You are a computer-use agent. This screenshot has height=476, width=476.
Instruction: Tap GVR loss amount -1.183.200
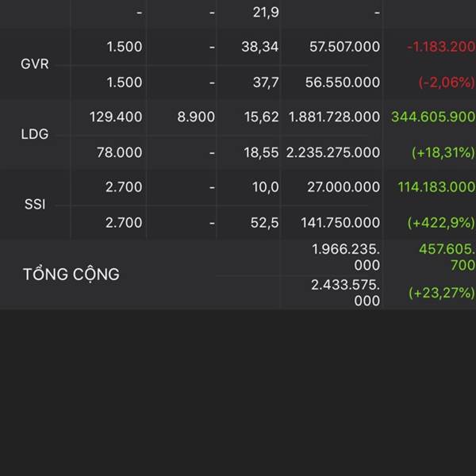(441, 47)
